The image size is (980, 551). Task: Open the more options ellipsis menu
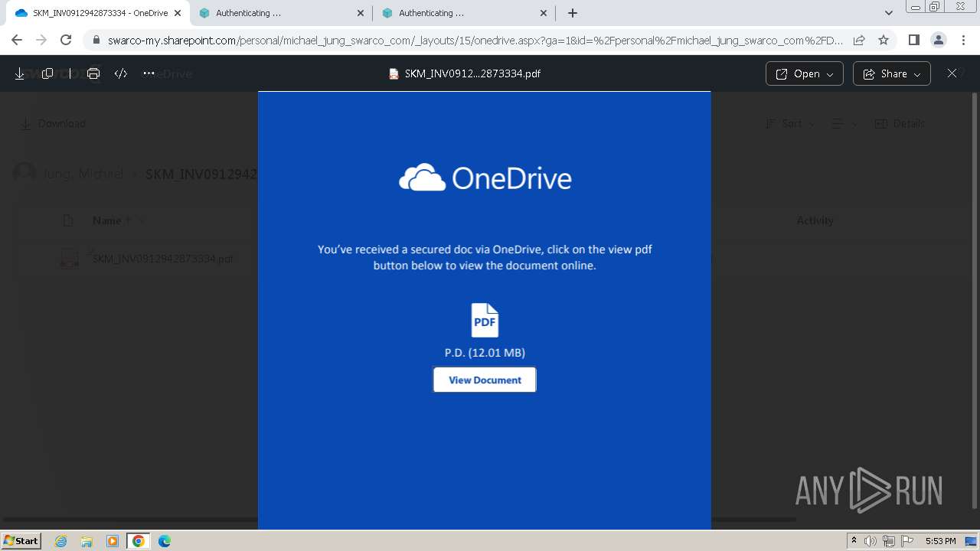[149, 73]
